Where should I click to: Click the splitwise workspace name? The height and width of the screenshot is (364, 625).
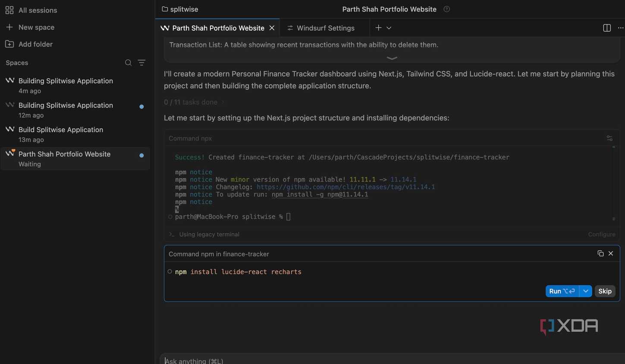(x=184, y=9)
